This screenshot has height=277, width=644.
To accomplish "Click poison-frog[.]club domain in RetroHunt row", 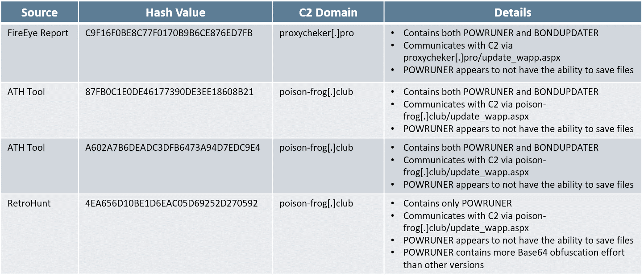I will tap(316, 203).
